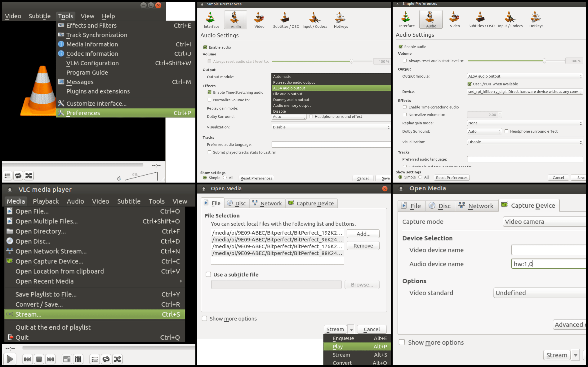Click the Reset Preferences button
Image resolution: width=588 pixels, height=367 pixels.
[x=256, y=178]
